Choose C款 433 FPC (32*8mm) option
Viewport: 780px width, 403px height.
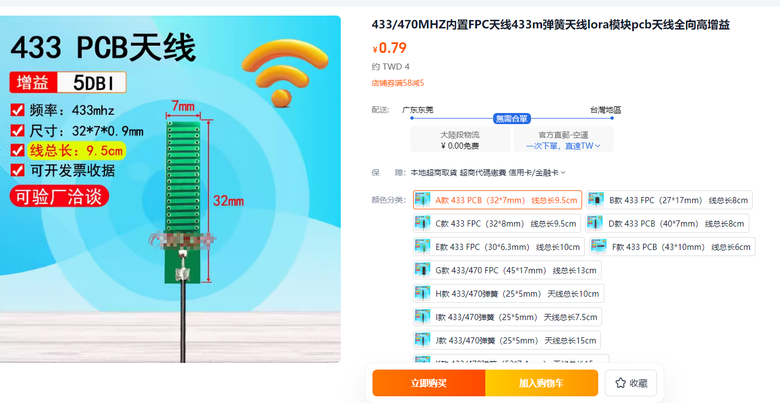(496, 223)
